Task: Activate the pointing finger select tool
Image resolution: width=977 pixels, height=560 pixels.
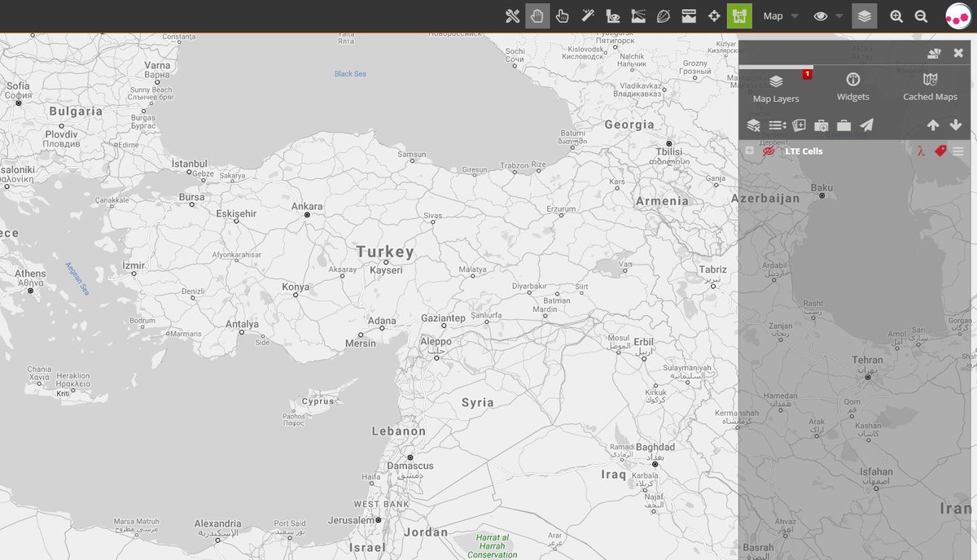Action: pos(563,16)
